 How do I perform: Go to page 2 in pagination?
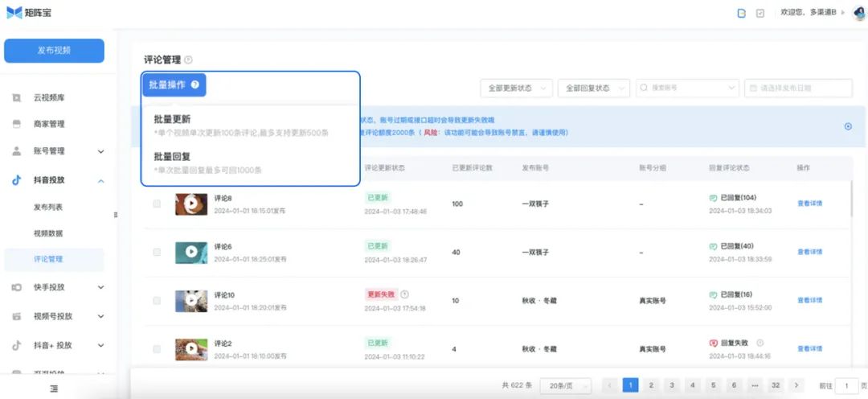tap(651, 385)
